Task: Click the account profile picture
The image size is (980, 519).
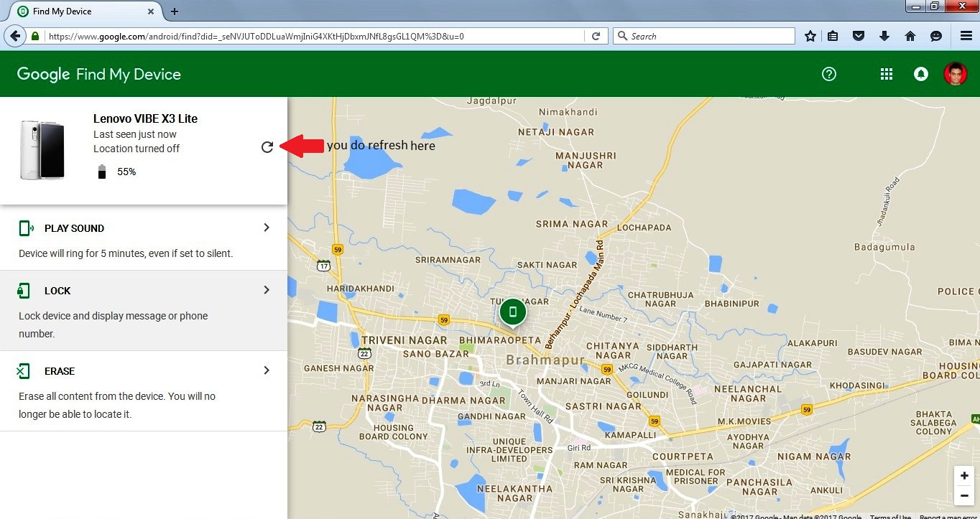Action: 955,74
